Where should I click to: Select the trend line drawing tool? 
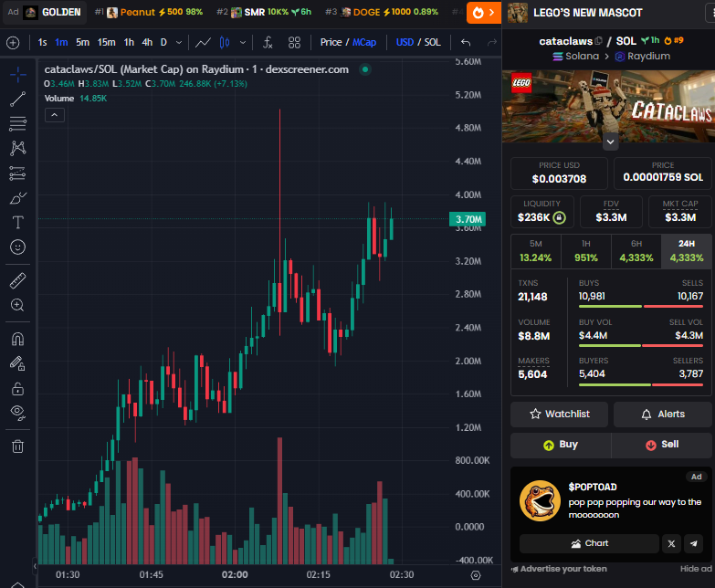tap(17, 99)
